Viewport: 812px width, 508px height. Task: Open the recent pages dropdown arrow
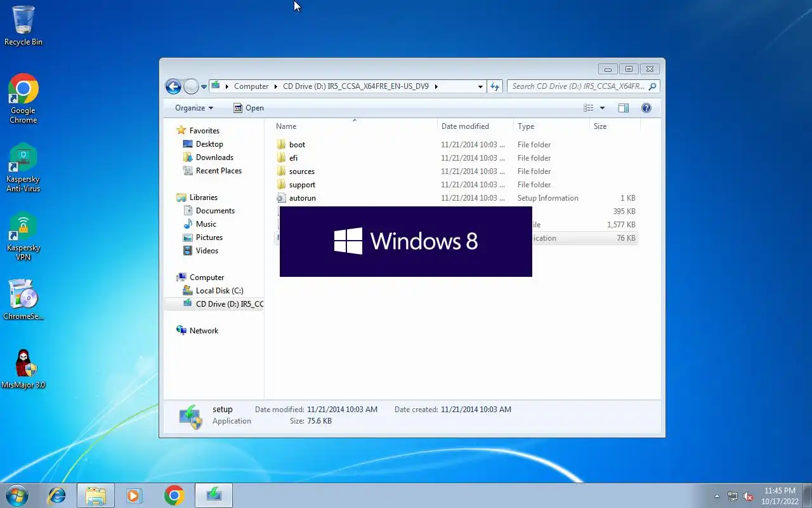[204, 86]
